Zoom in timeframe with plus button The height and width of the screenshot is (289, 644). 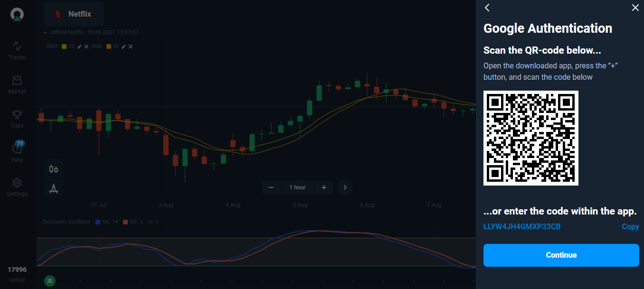pos(324,187)
